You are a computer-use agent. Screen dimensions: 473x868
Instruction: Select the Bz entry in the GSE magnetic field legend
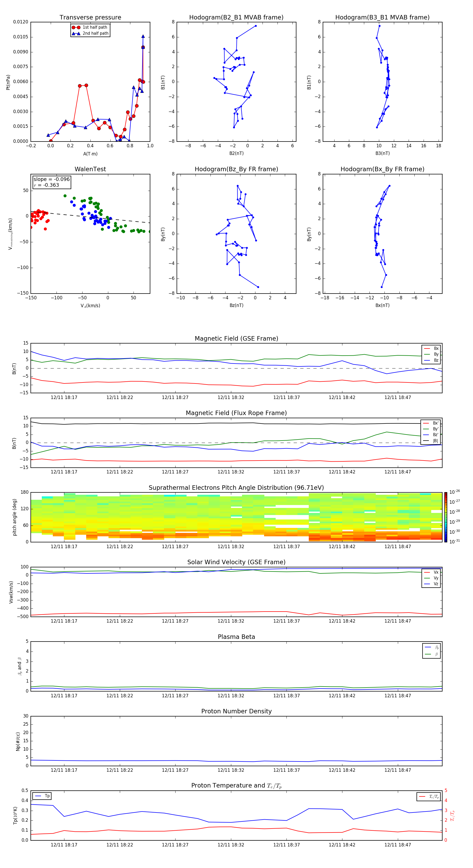click(x=431, y=360)
